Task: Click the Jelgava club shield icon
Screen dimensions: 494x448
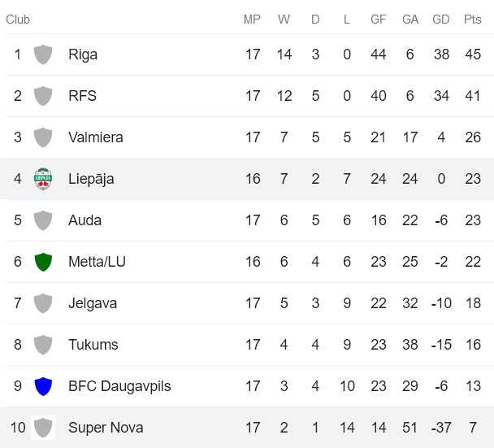Action: coord(43,303)
